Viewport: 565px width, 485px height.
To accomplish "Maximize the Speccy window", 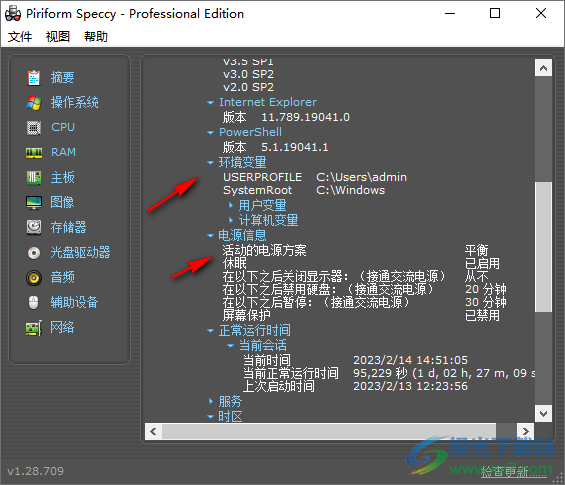I will (495, 14).
